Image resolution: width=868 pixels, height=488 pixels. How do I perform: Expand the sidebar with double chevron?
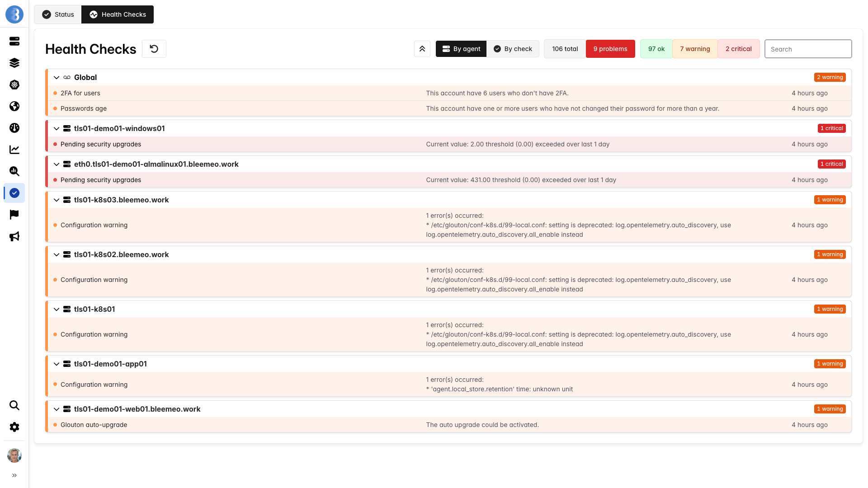coord(14,475)
